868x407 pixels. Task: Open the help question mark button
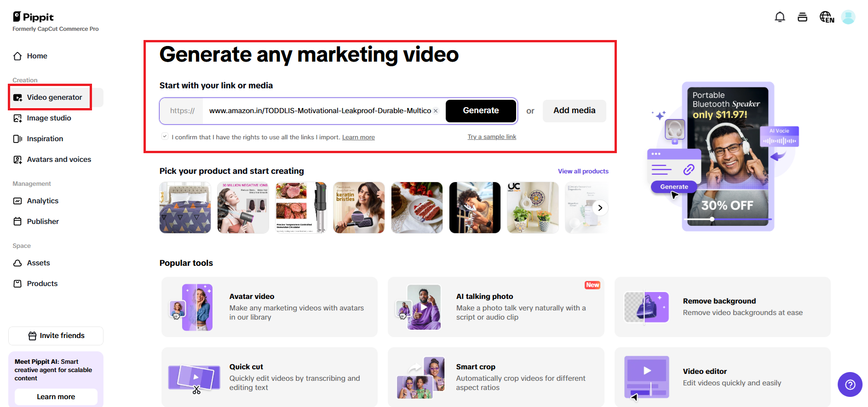(850, 384)
